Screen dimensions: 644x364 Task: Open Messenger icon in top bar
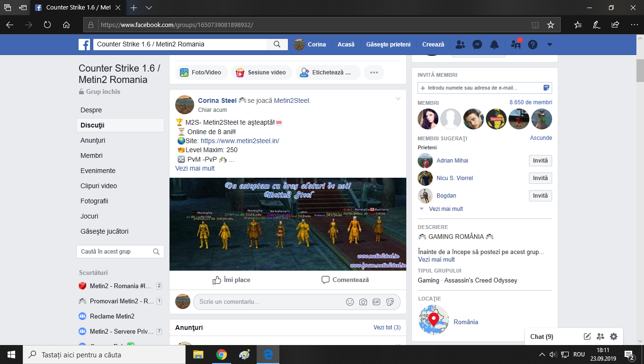coord(477,45)
